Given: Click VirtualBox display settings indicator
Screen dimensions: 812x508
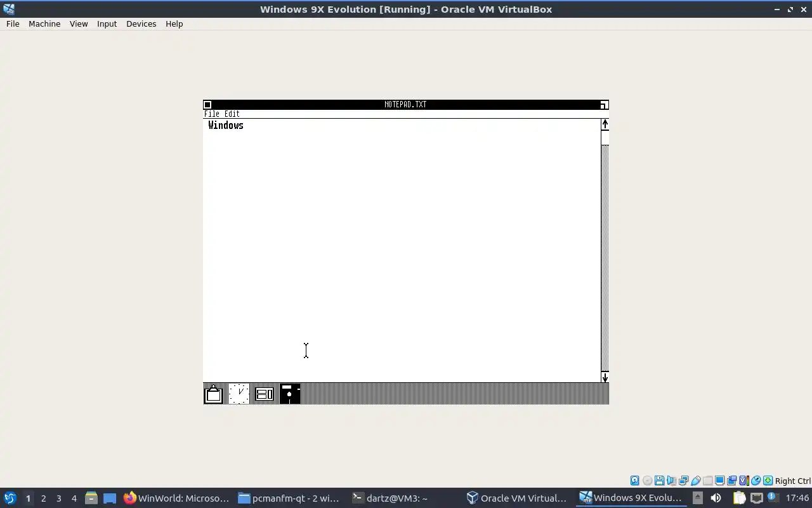Looking at the screenshot, I should point(719,481).
